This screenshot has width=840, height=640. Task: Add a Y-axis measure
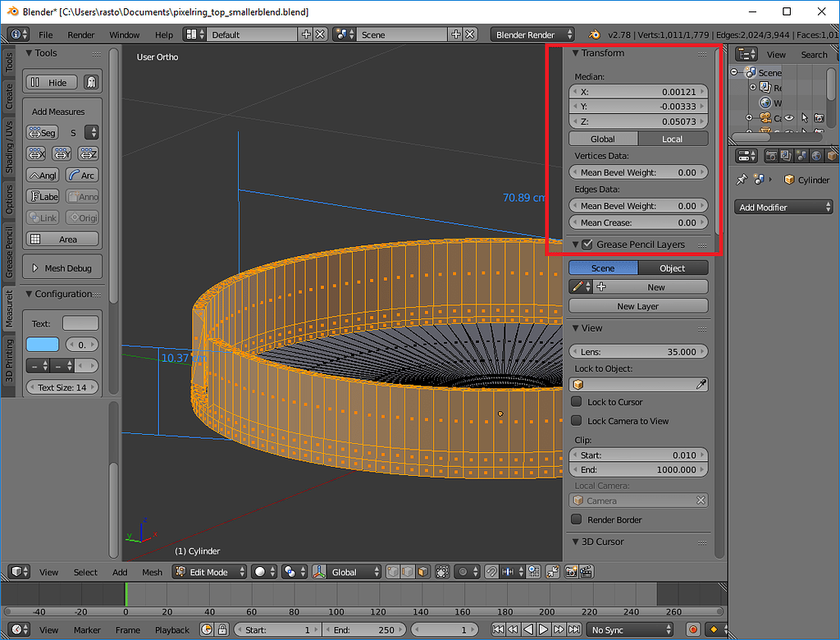tap(62, 154)
